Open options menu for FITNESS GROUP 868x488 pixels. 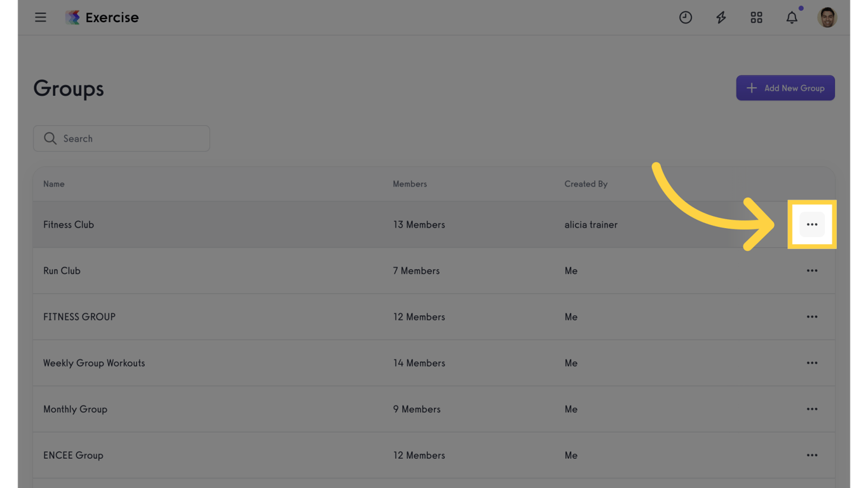[811, 316]
